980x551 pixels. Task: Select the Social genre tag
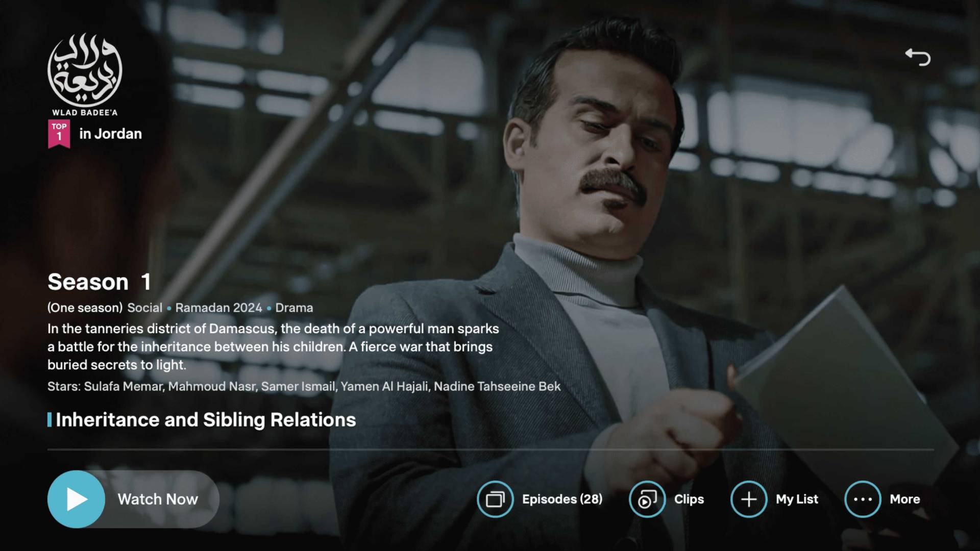point(144,308)
